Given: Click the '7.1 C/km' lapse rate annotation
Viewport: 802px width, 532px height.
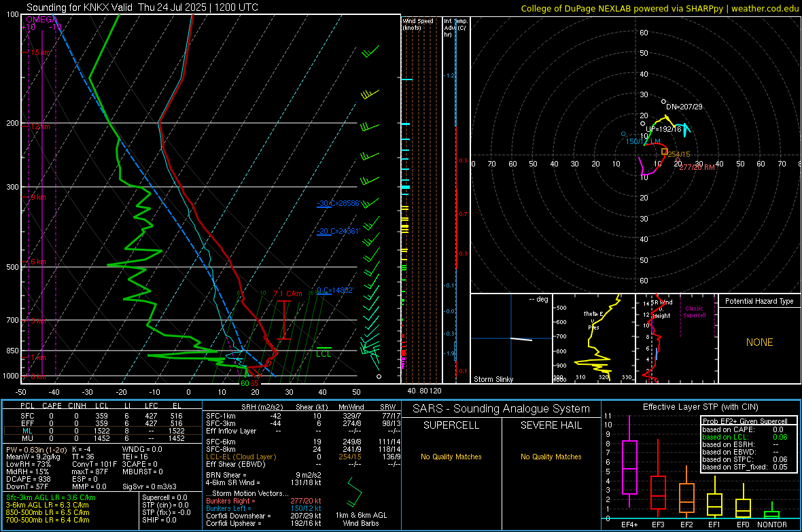Looking at the screenshot, I should (288, 294).
